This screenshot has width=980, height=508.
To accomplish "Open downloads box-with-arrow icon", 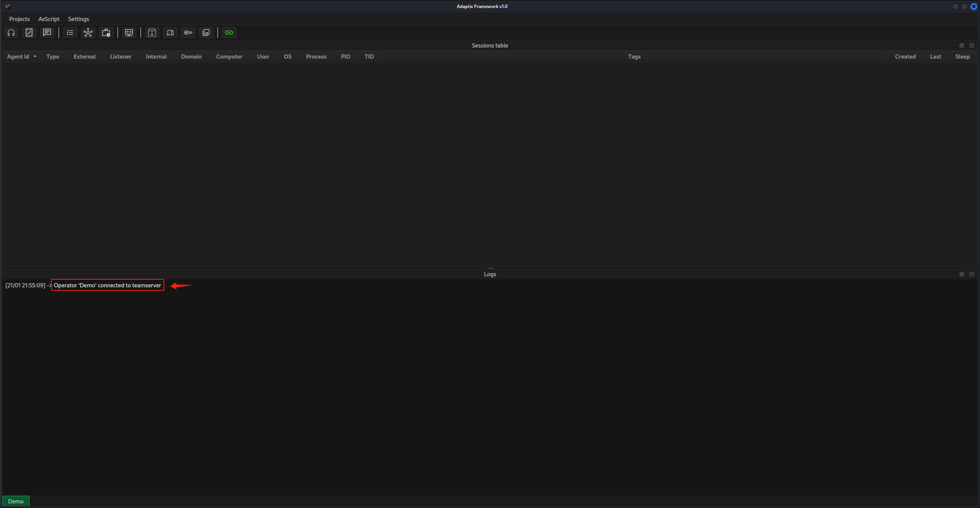I will pyautogui.click(x=152, y=33).
